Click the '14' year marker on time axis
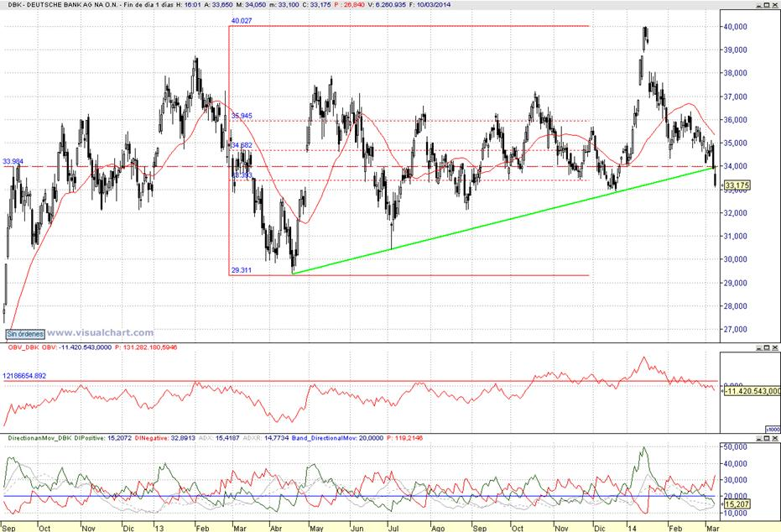The height and width of the screenshot is (532, 781). point(632,528)
